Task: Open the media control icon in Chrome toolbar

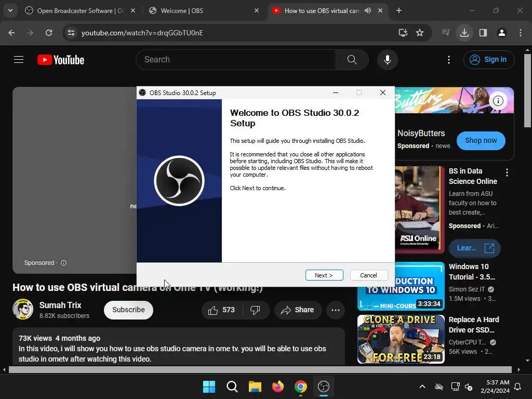Action: 446,33
